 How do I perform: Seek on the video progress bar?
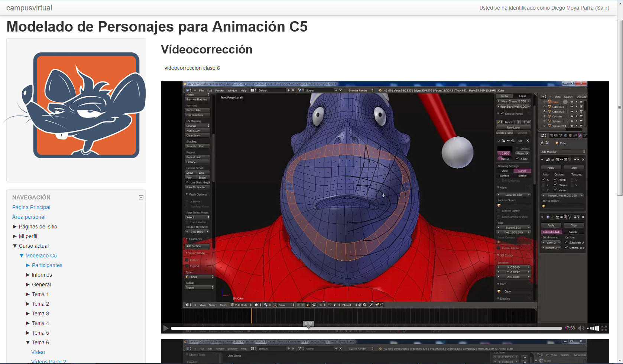[x=366, y=328]
